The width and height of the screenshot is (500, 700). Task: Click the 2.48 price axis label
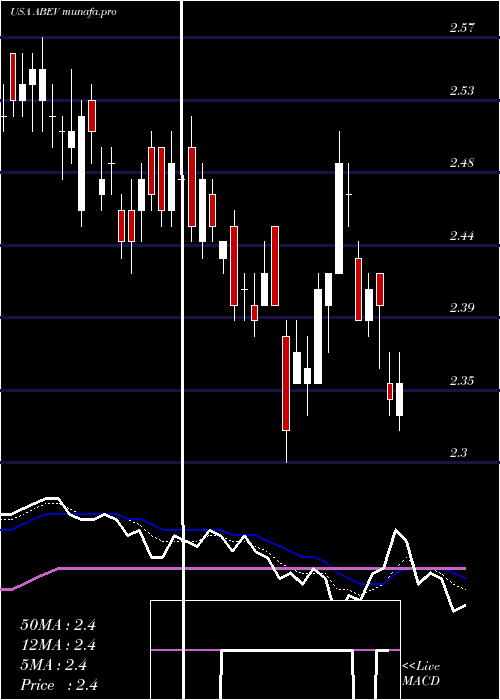point(462,163)
